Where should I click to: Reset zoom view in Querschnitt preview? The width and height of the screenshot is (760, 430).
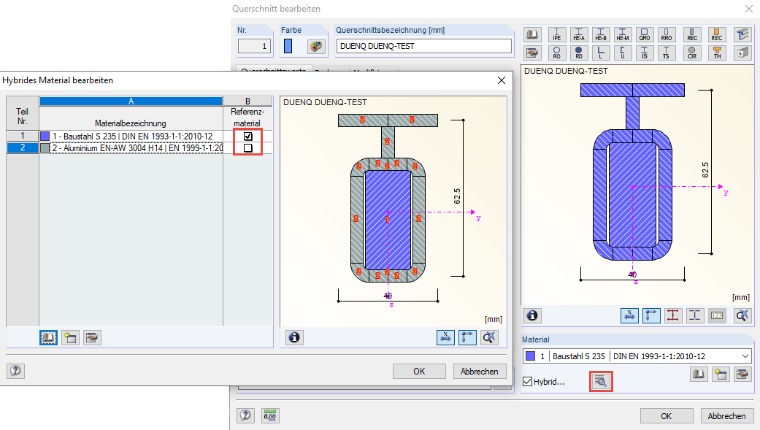[742, 316]
